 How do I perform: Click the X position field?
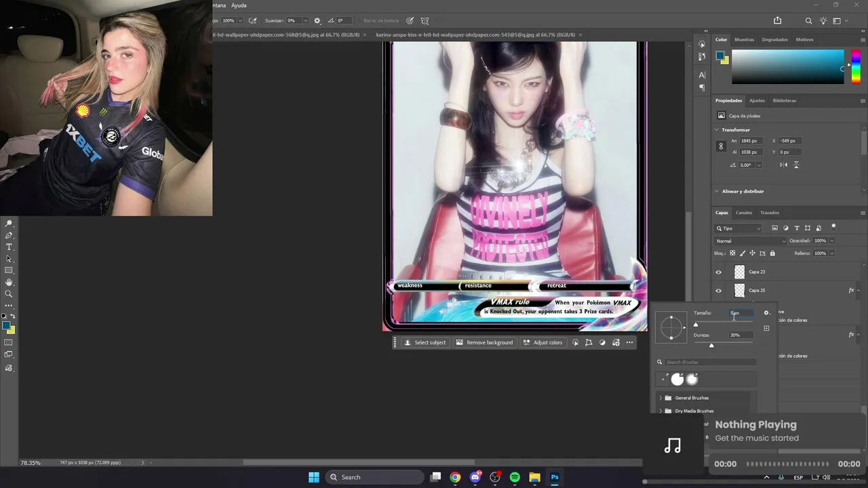[x=791, y=141]
